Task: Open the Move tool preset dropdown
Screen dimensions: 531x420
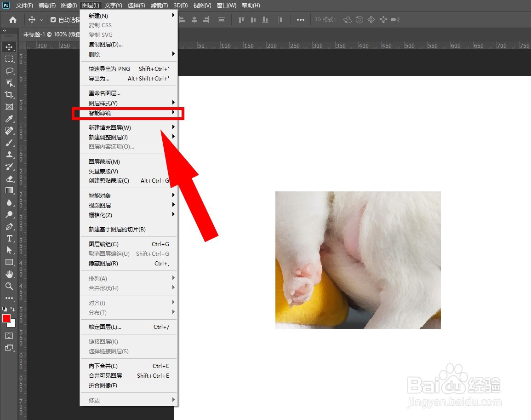Action: pos(41,20)
